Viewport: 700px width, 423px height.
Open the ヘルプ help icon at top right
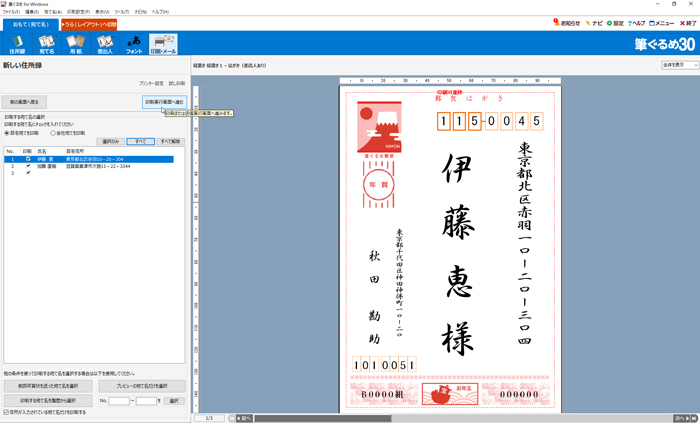(637, 23)
